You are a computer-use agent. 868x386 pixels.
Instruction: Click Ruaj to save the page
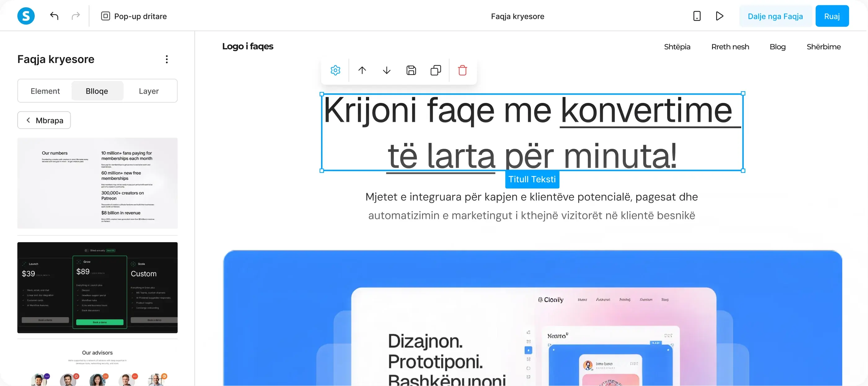(x=832, y=16)
